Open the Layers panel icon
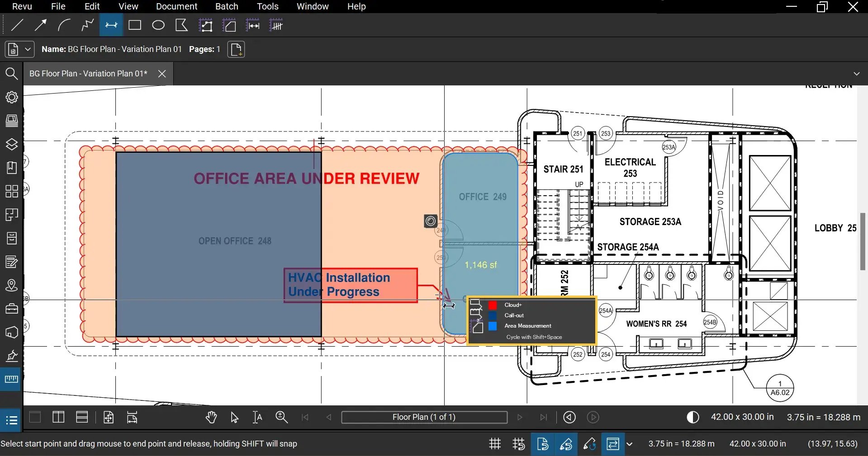The height and width of the screenshot is (456, 868). click(x=12, y=144)
